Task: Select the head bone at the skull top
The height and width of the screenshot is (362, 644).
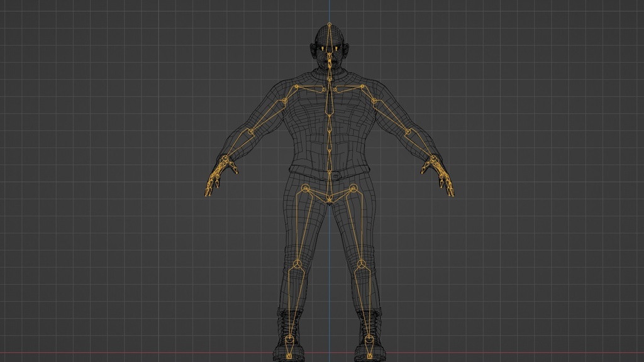Action: [x=329, y=24]
